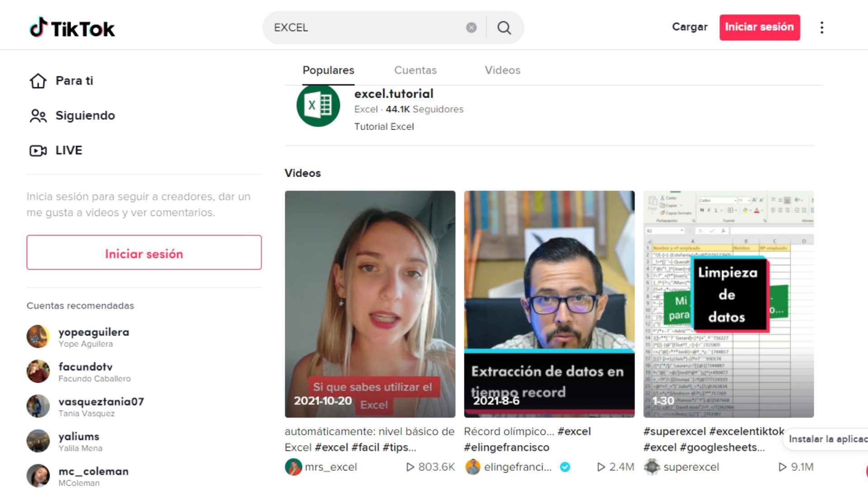Open the LIVE section
This screenshot has width=868, height=488.
(x=69, y=150)
